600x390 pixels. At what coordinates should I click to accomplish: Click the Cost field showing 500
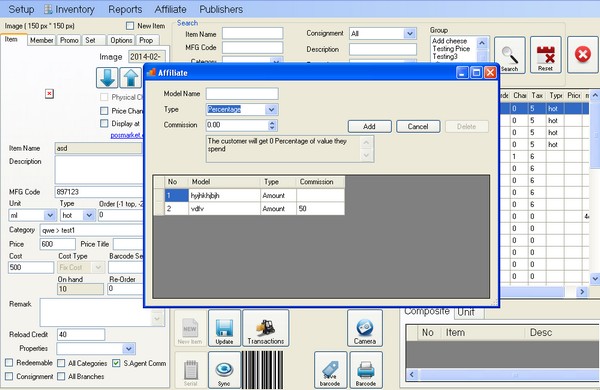31,267
